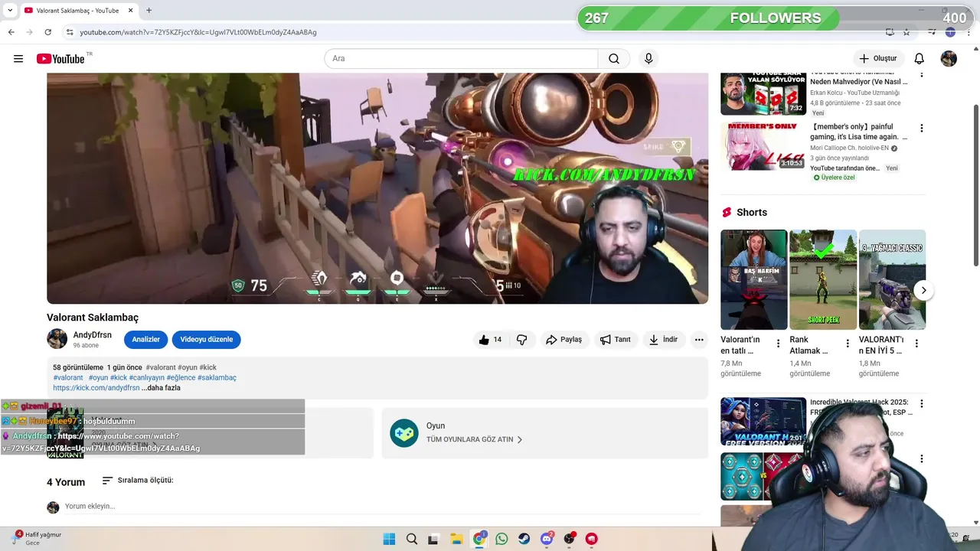The height and width of the screenshot is (551, 980).
Task: Download the video with İndir
Action: [x=664, y=340]
